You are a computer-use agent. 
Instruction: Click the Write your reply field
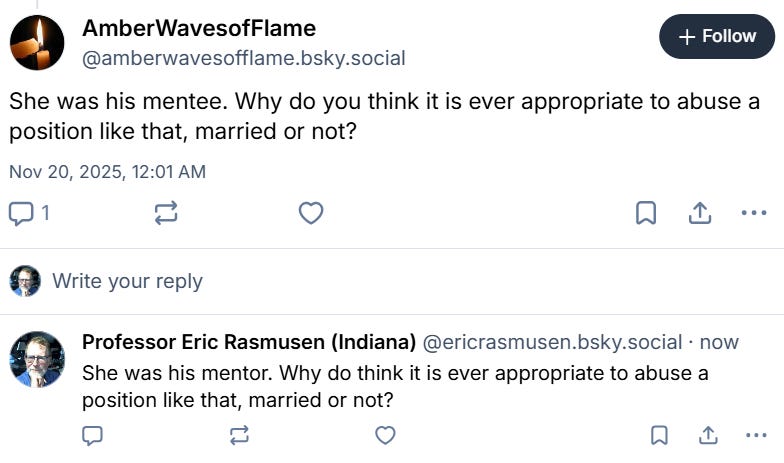(x=127, y=281)
